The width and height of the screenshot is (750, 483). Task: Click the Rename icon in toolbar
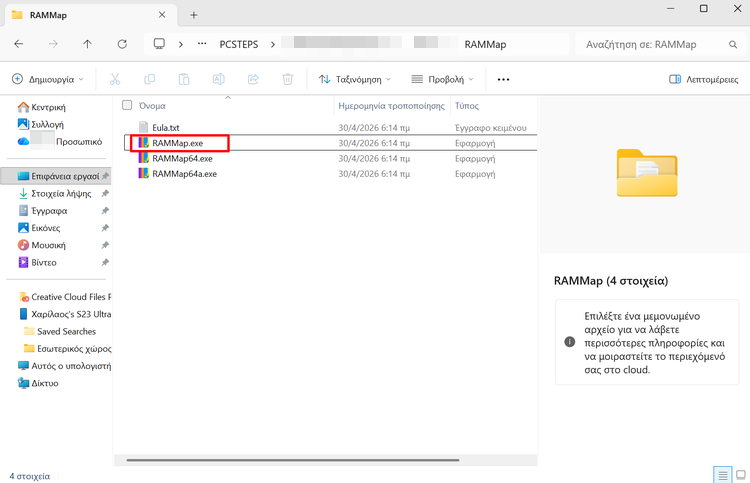[x=219, y=79]
